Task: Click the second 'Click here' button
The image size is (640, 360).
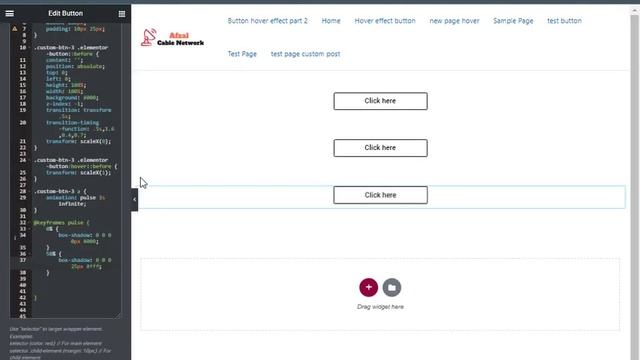Action: coord(380,148)
